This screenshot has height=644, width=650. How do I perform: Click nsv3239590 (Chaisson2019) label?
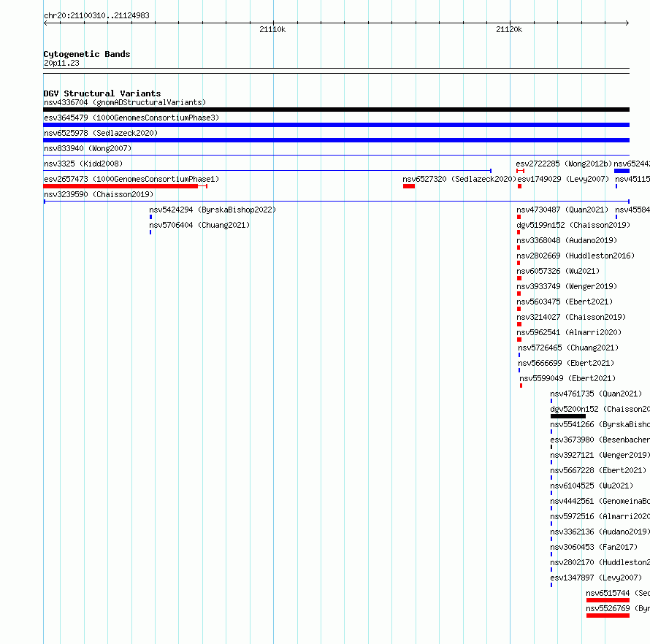coord(99,194)
